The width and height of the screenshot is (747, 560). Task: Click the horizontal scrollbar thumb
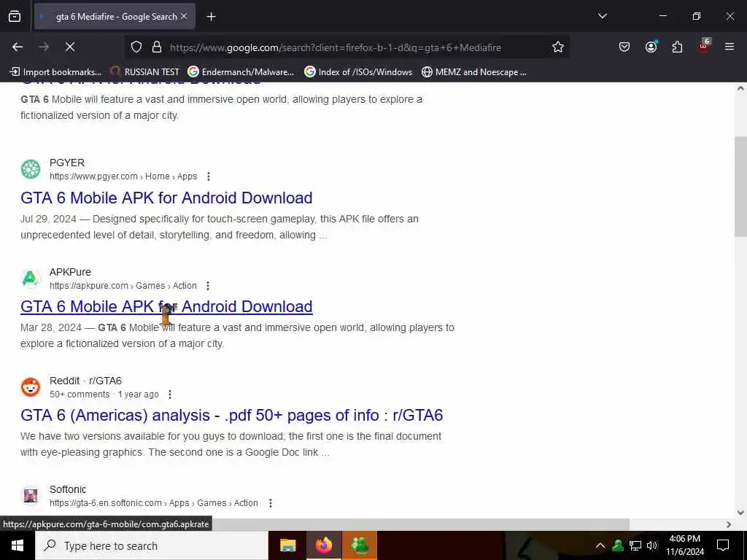(419, 524)
